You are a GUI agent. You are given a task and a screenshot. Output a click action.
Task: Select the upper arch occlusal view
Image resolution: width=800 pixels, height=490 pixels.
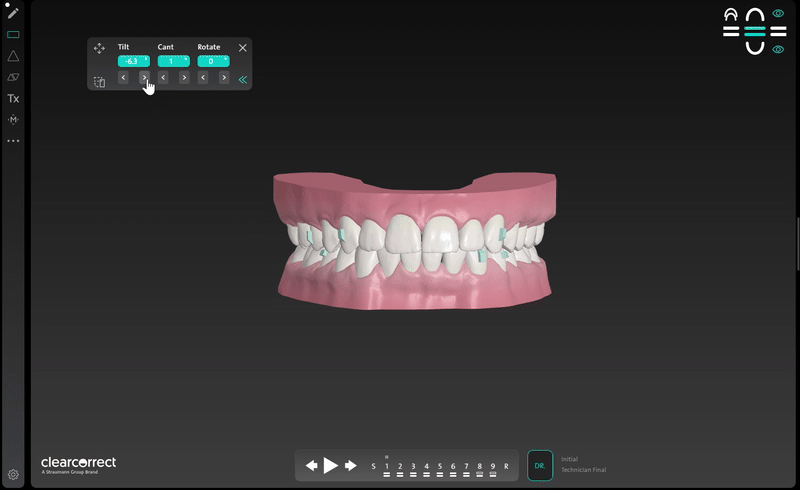click(755, 15)
